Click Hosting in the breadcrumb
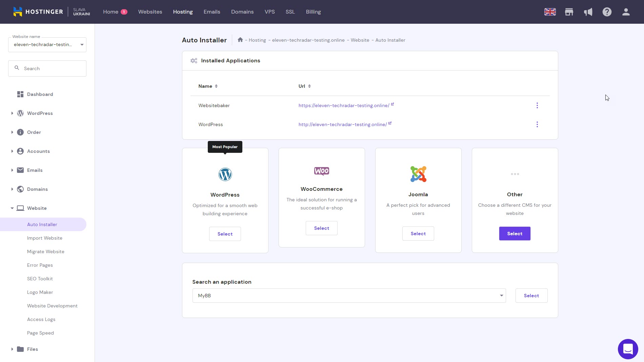Screen dimensions: 644x362 coord(257,40)
